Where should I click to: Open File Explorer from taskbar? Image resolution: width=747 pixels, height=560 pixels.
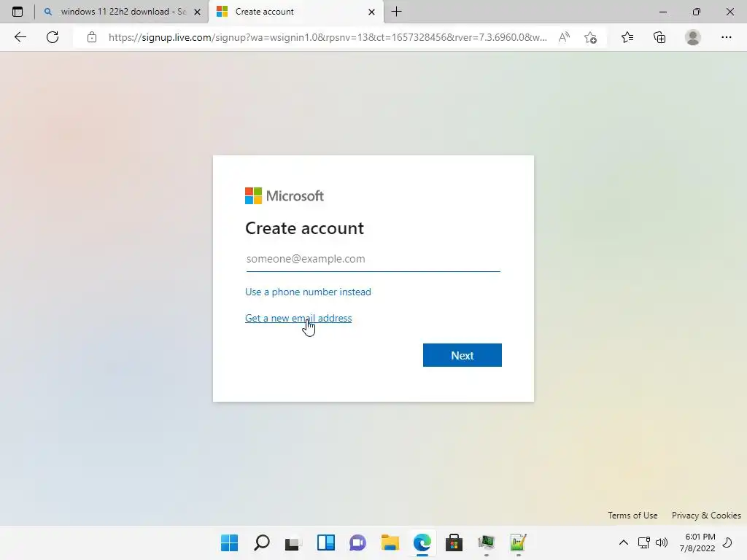click(x=390, y=542)
